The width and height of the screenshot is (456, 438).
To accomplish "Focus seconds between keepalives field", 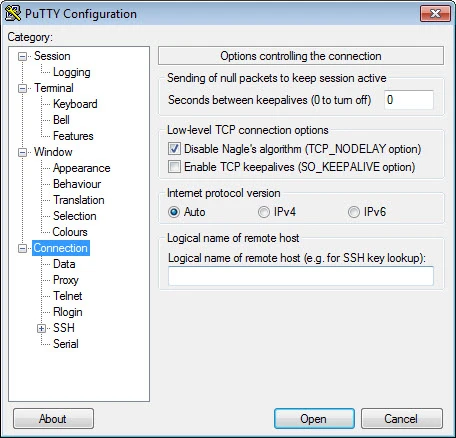I will (x=409, y=100).
